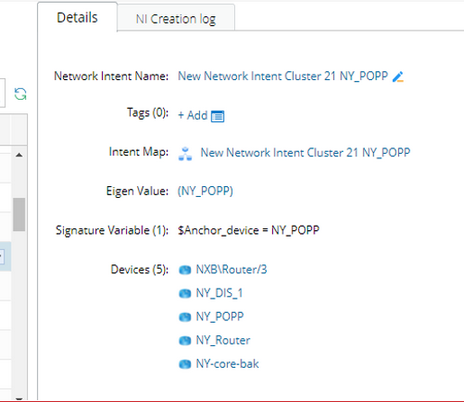Open the tags list icon next to Add

[x=217, y=116]
